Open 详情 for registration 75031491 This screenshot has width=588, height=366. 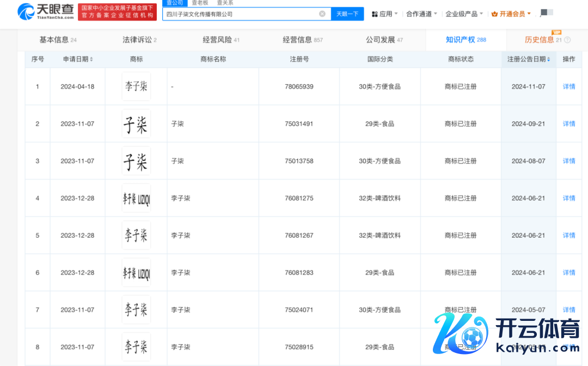pyautogui.click(x=569, y=123)
